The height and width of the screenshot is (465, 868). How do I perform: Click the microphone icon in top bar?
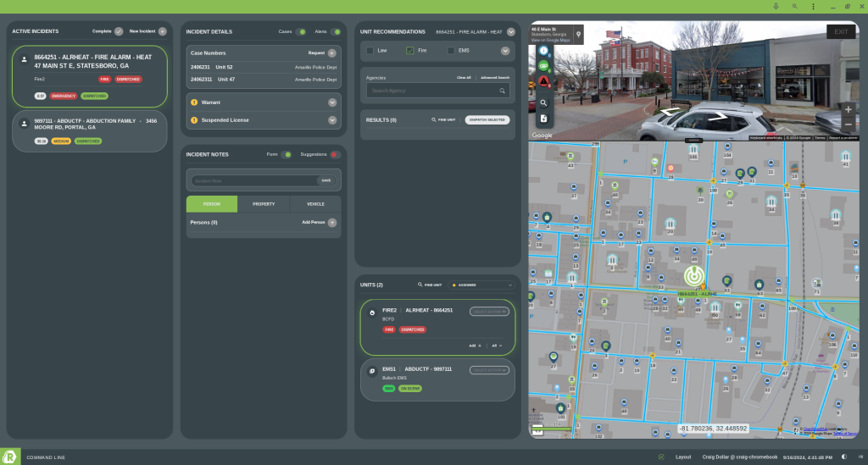pos(776,6)
